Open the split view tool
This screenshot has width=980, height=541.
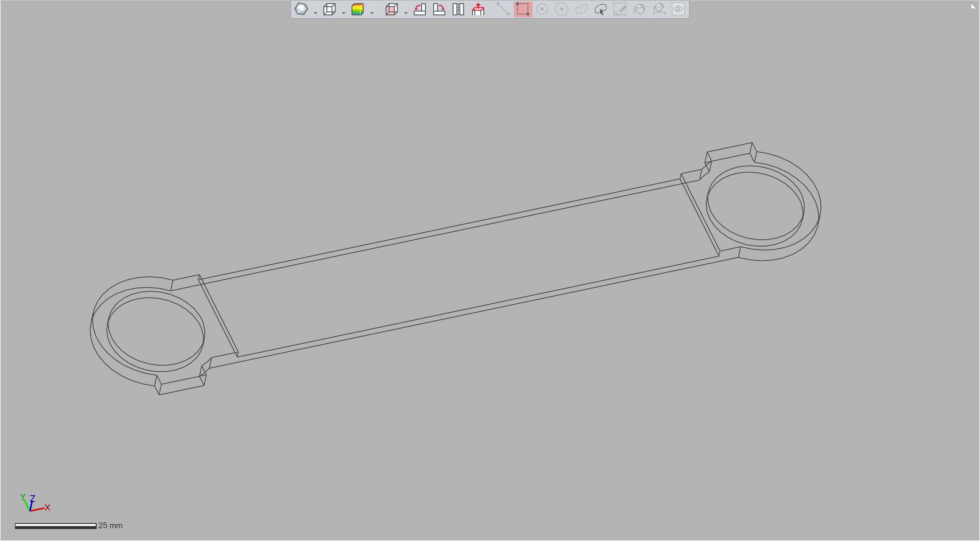[458, 9]
